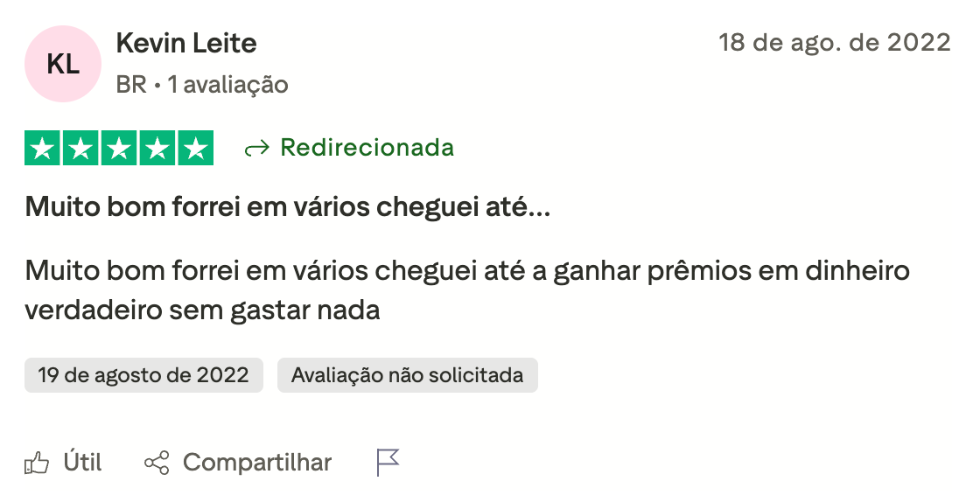980x495 pixels.
Task: Click the 'Avaliação não solicitada' chip
Action: coord(408,375)
